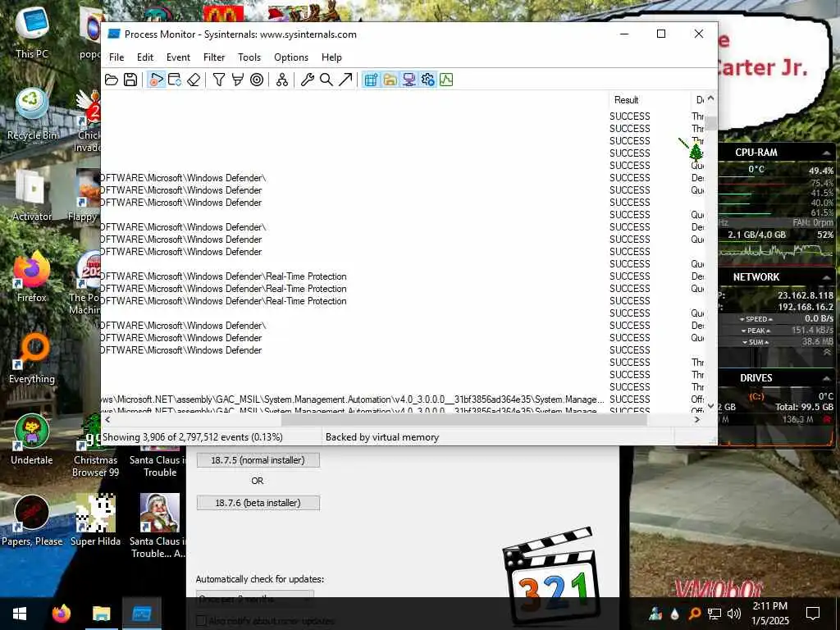Toggle the Autoscroll icon

click(175, 80)
